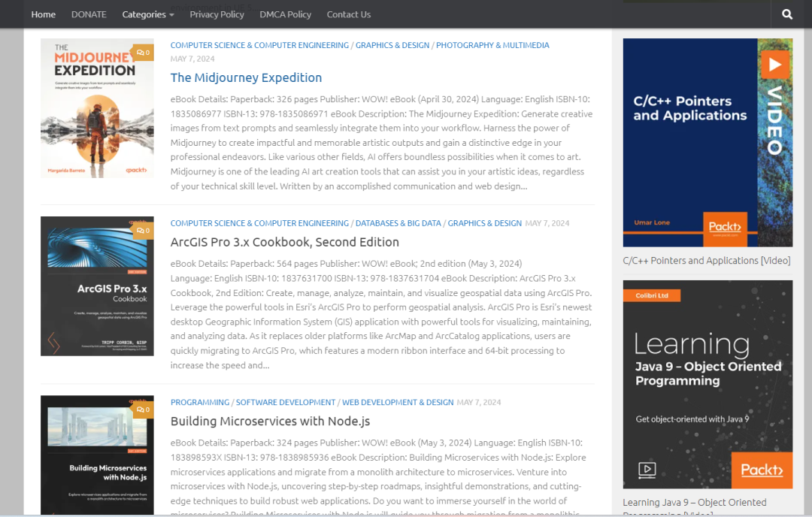The image size is (812, 517).
Task: Open Photography & Multimedia category of Midjourney post
Action: coord(492,45)
